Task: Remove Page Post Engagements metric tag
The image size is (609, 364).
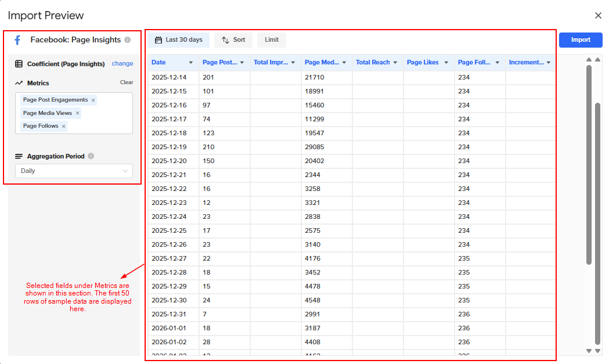Action: [93, 100]
